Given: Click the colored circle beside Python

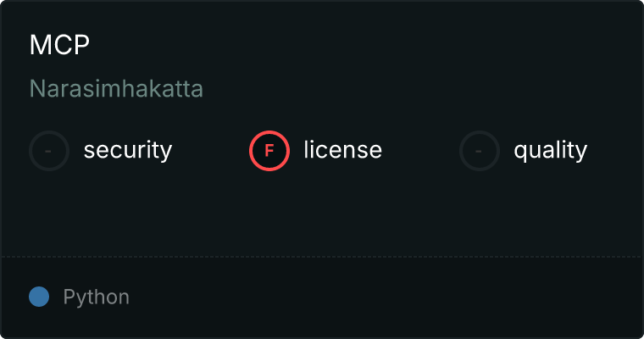Looking at the screenshot, I should (39, 297).
